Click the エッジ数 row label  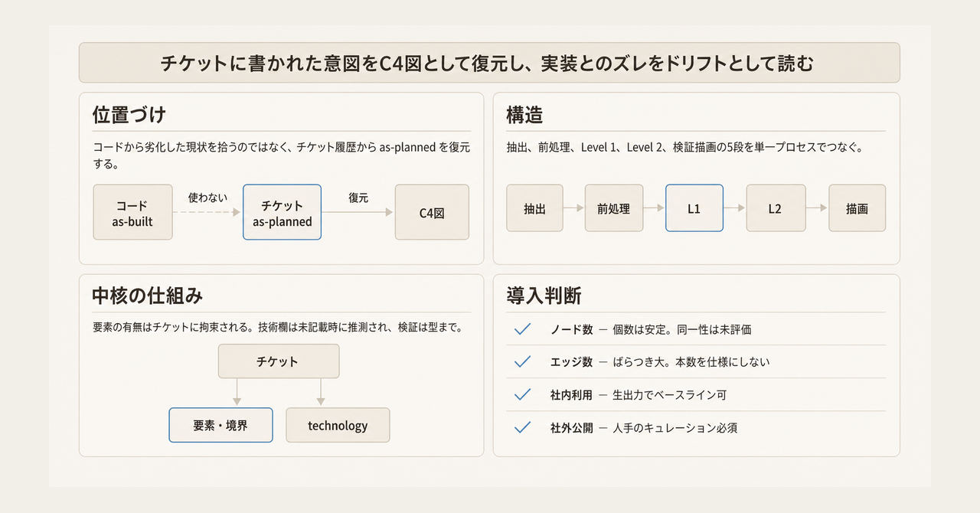click(x=572, y=361)
